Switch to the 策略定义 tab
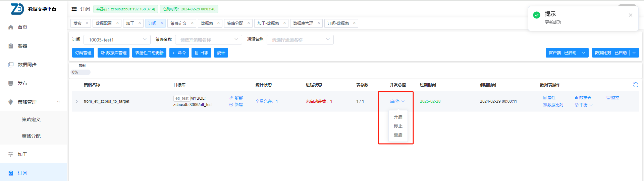644x181 pixels. point(178,23)
